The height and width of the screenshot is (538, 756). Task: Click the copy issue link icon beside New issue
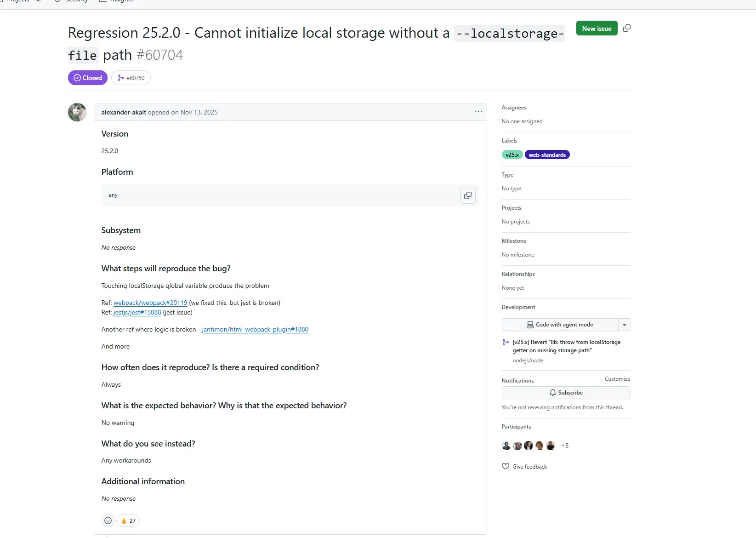(x=626, y=28)
